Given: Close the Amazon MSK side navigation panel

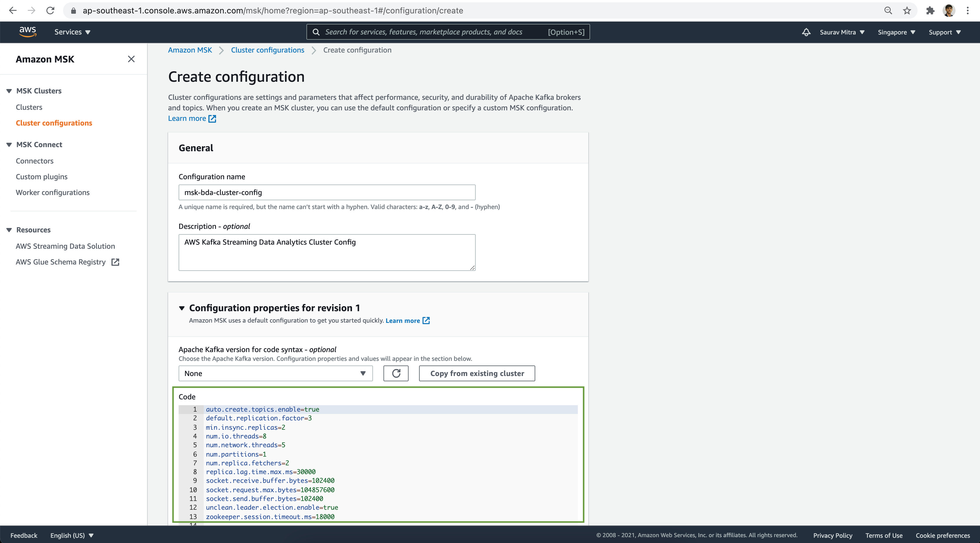Looking at the screenshot, I should pos(131,59).
